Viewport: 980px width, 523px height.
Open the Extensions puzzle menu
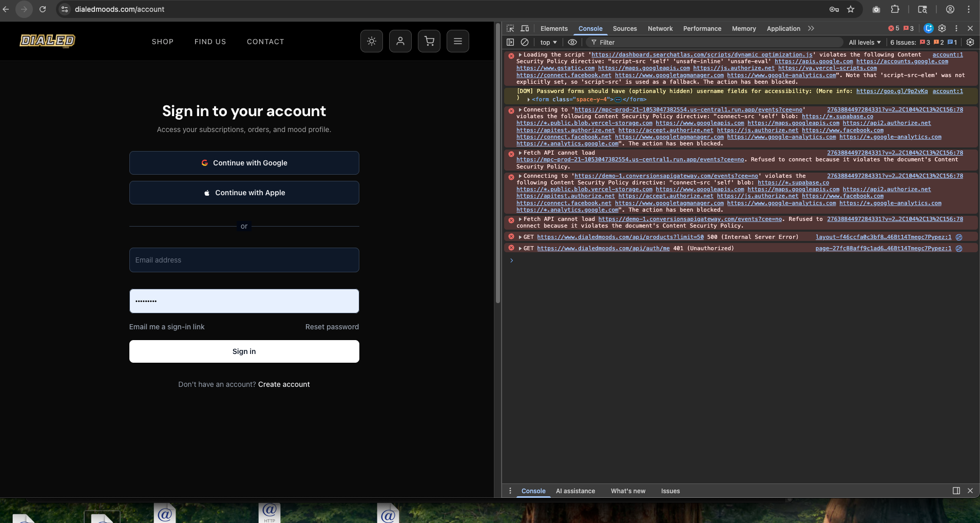click(x=895, y=9)
